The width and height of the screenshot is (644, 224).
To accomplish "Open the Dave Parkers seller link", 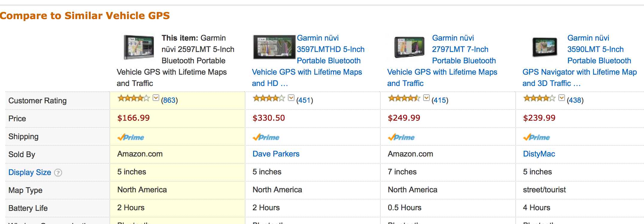I will 276,154.
